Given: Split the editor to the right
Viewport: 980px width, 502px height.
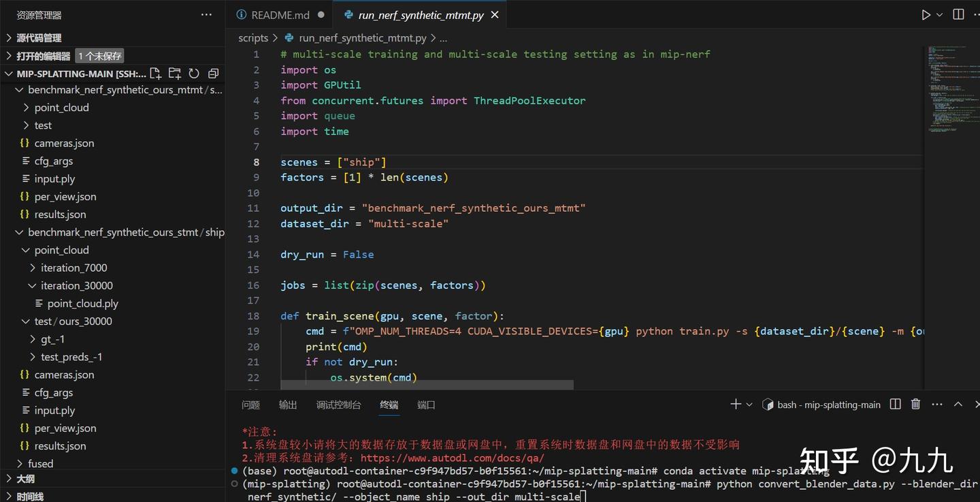Looking at the screenshot, I should tap(958, 15).
